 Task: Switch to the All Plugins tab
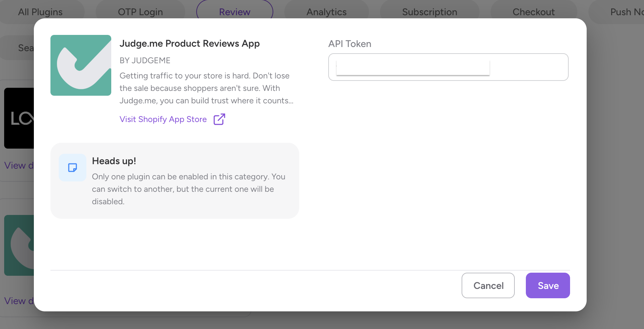tap(40, 12)
